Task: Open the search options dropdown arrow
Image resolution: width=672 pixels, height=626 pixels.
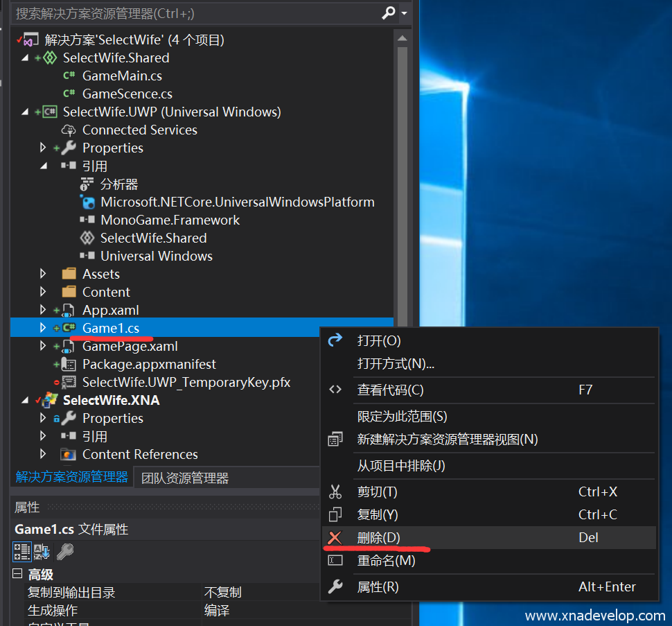Action: (404, 13)
